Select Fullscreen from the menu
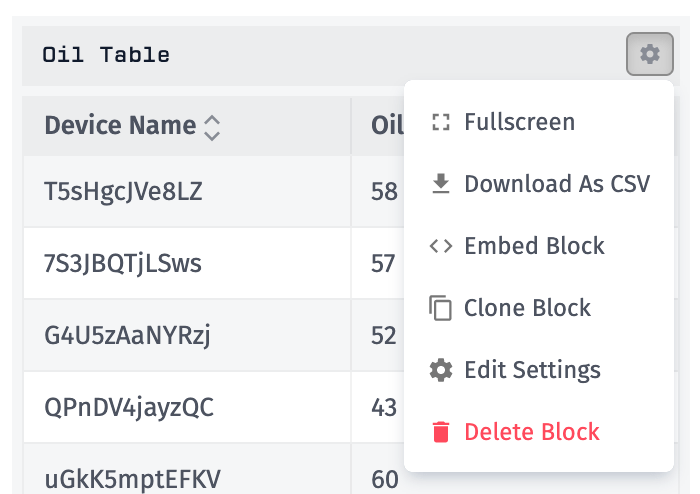This screenshot has height=494, width=700. pyautogui.click(x=519, y=123)
